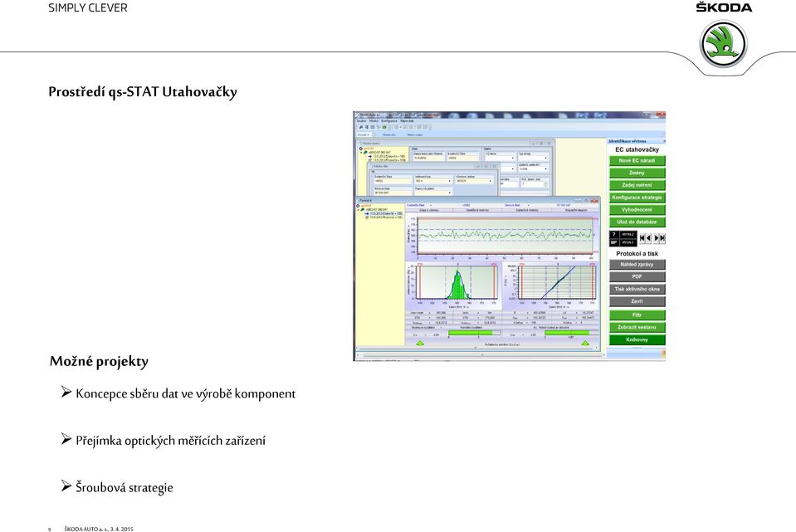Click the black question mark button
The width and height of the screenshot is (796, 532).
point(613,235)
